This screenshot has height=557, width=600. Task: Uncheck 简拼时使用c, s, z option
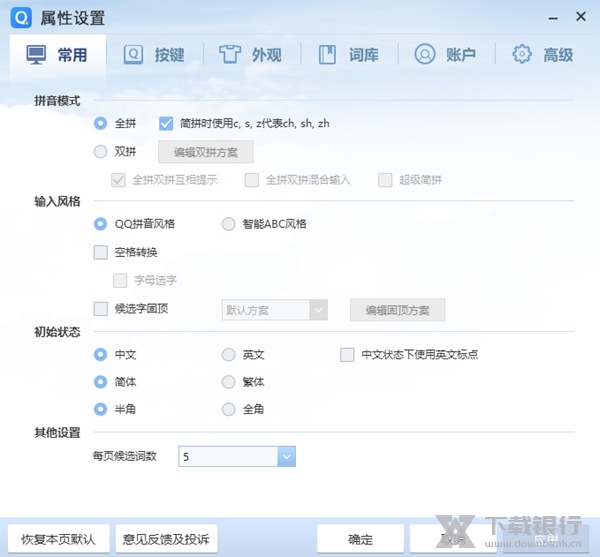(166, 124)
